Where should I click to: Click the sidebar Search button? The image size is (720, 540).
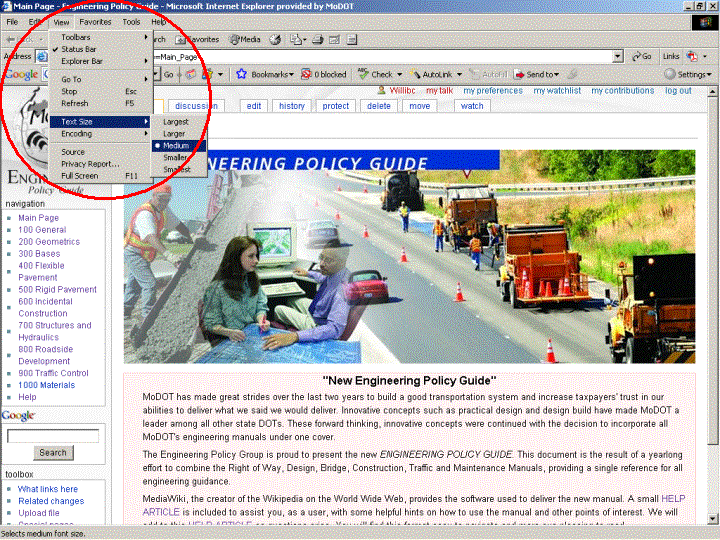tap(53, 453)
